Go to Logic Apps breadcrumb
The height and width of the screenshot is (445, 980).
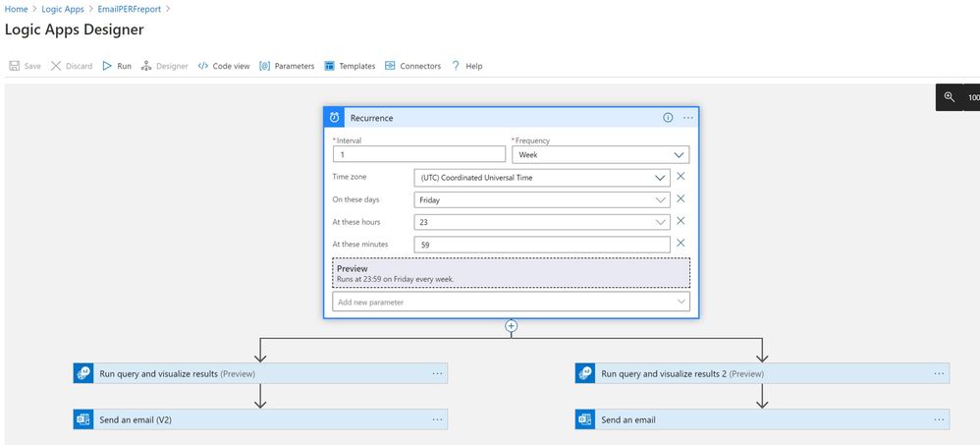point(63,10)
